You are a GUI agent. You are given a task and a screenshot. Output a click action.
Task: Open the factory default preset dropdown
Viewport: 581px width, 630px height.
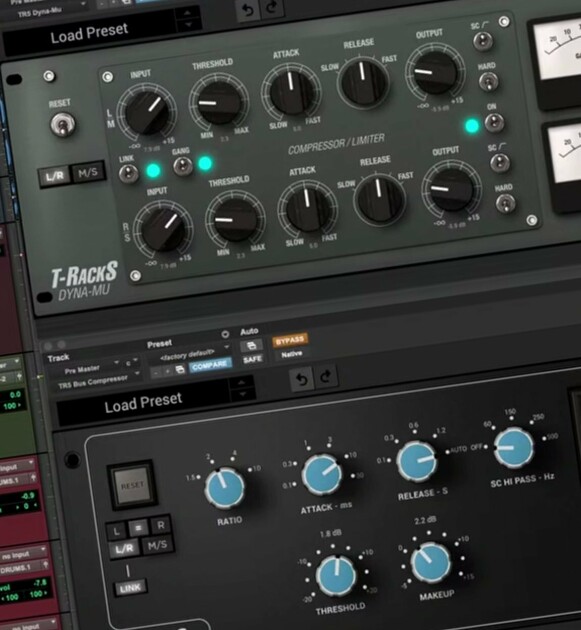point(189,352)
